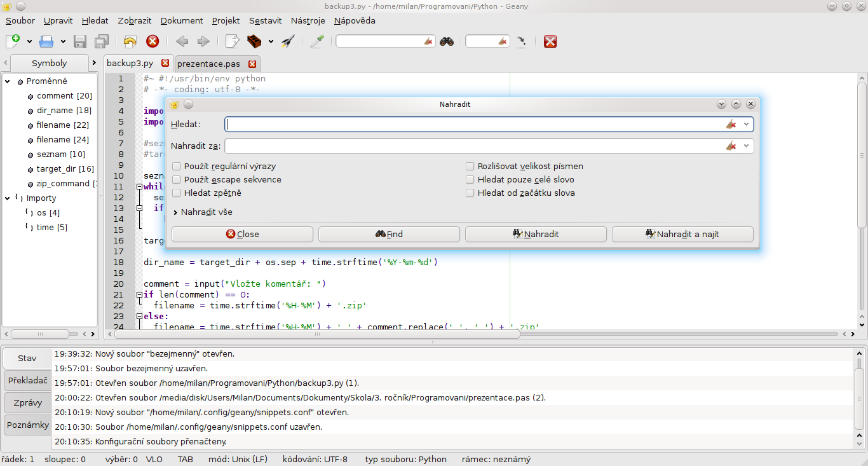Viewport: 868px width, 466px height.
Task: Close the prezentace.pas tab
Action: (x=252, y=64)
